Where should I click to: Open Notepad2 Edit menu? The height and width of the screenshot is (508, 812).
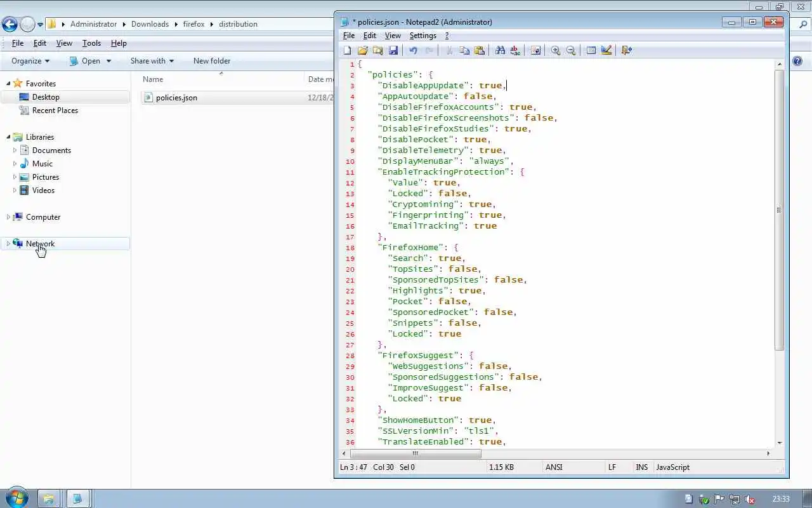[369, 36]
